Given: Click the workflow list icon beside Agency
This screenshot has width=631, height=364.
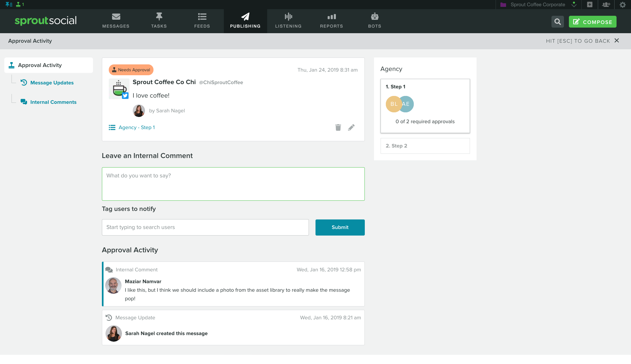Looking at the screenshot, I should tap(112, 127).
